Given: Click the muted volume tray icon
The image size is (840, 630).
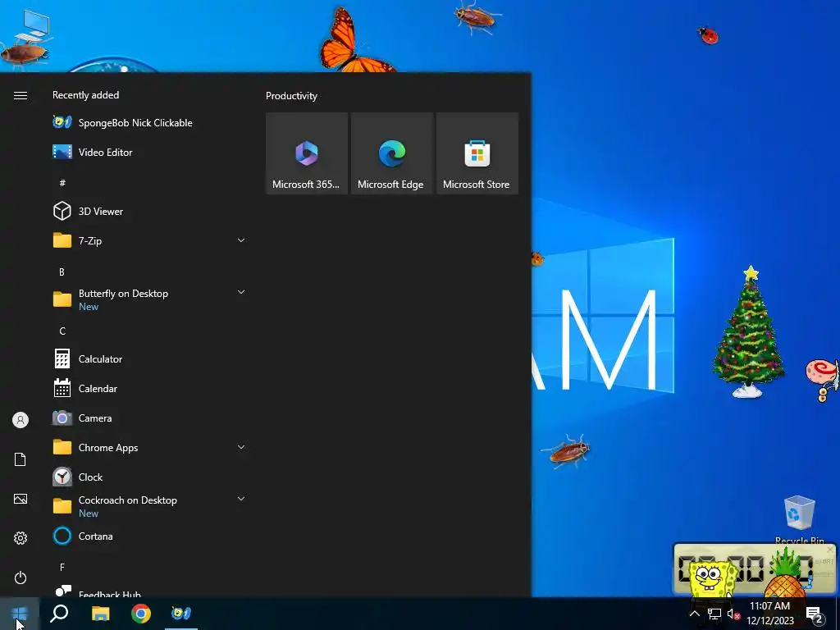Looking at the screenshot, I should coord(733,614).
